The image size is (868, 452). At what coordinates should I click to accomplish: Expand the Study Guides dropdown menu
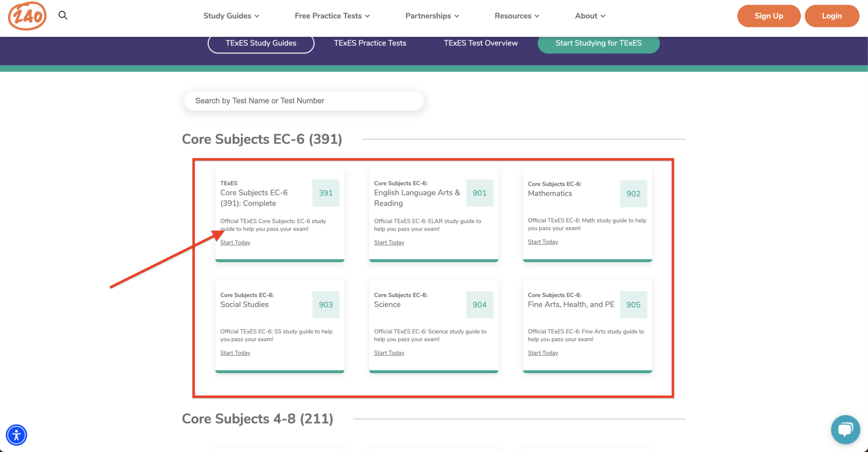231,16
